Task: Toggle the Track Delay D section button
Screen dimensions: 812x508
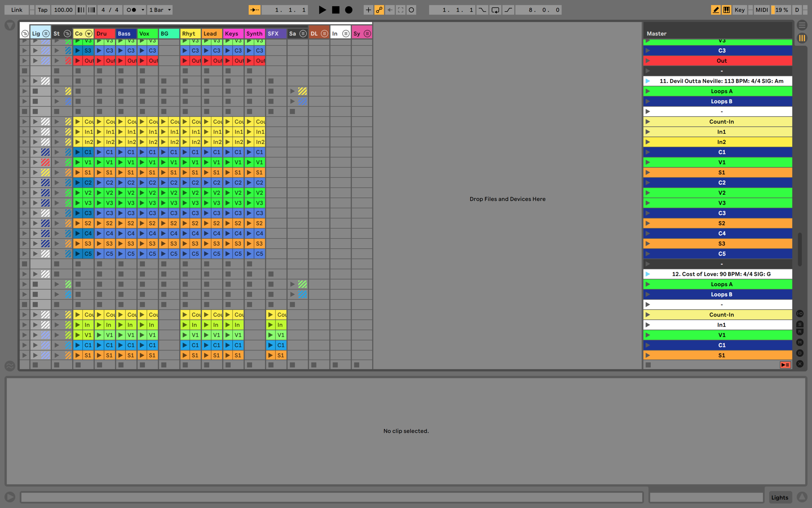Action: 800,353
